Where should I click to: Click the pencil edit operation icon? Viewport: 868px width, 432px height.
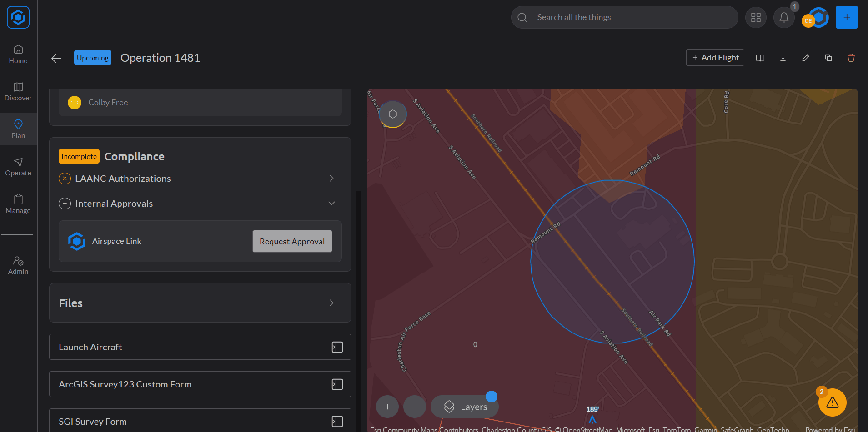(x=805, y=58)
